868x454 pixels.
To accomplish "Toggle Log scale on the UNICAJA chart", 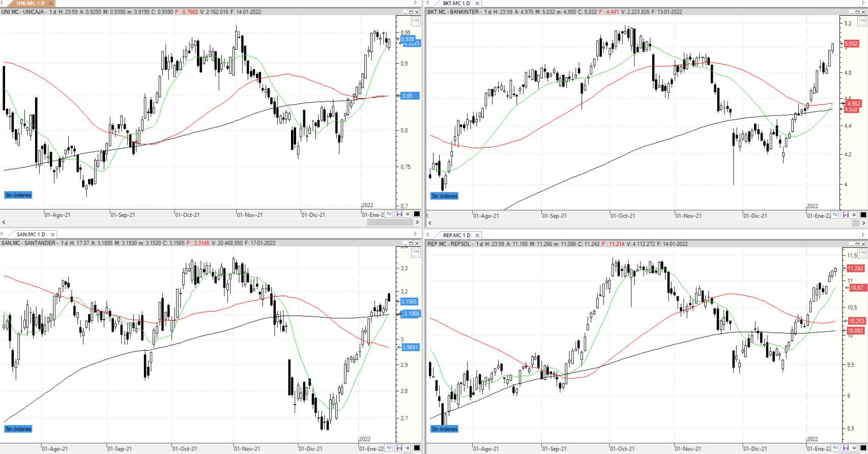I will pyautogui.click(x=416, y=21).
